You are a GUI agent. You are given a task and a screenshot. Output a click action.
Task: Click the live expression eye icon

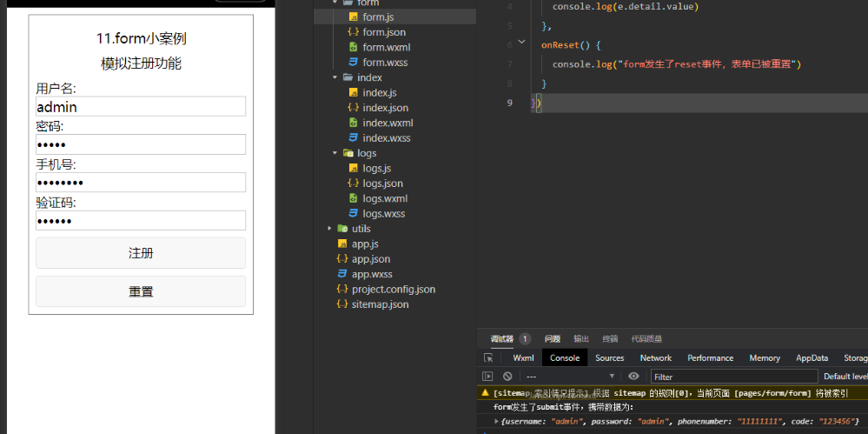[x=633, y=377]
